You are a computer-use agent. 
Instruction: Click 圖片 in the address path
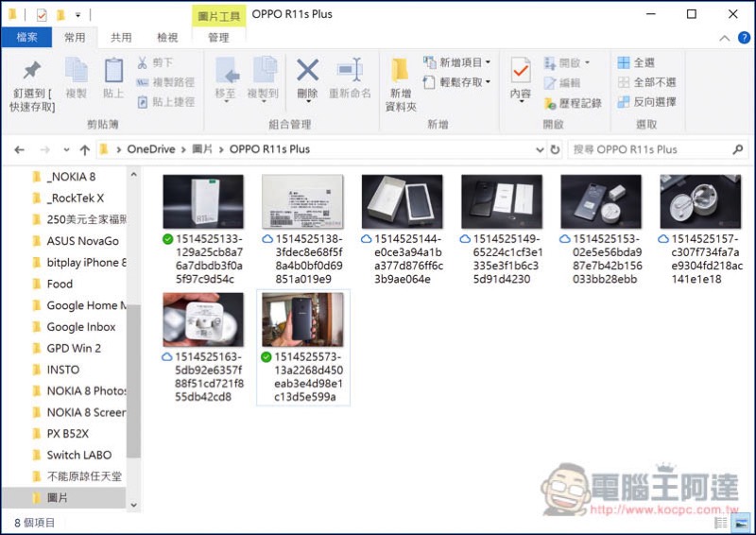[x=202, y=149]
